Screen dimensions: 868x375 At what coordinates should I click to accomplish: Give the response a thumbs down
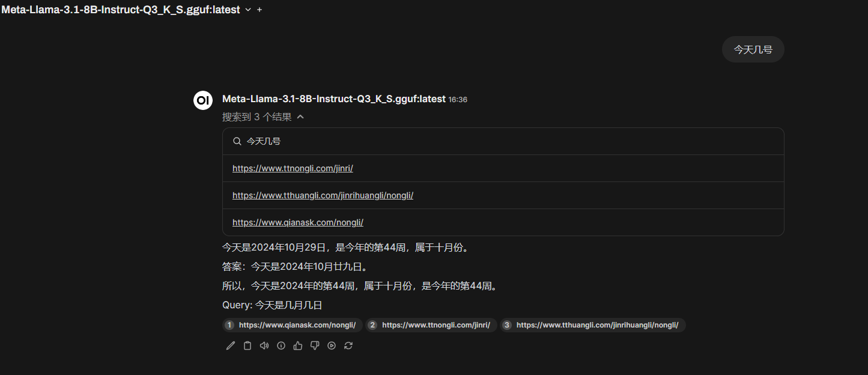[314, 346]
